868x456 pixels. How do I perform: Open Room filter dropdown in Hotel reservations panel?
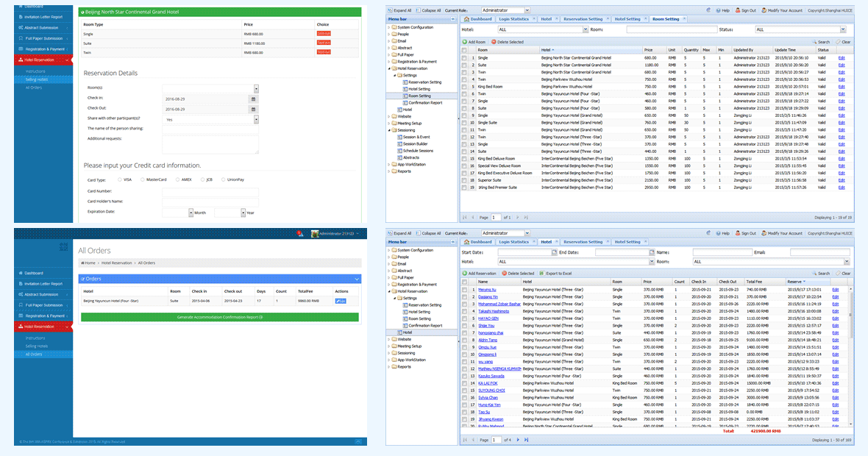(x=847, y=262)
